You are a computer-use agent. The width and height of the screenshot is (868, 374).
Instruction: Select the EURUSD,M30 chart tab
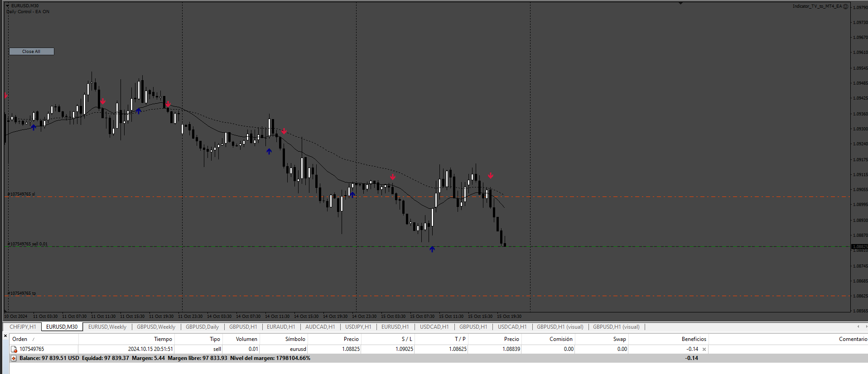coord(62,327)
